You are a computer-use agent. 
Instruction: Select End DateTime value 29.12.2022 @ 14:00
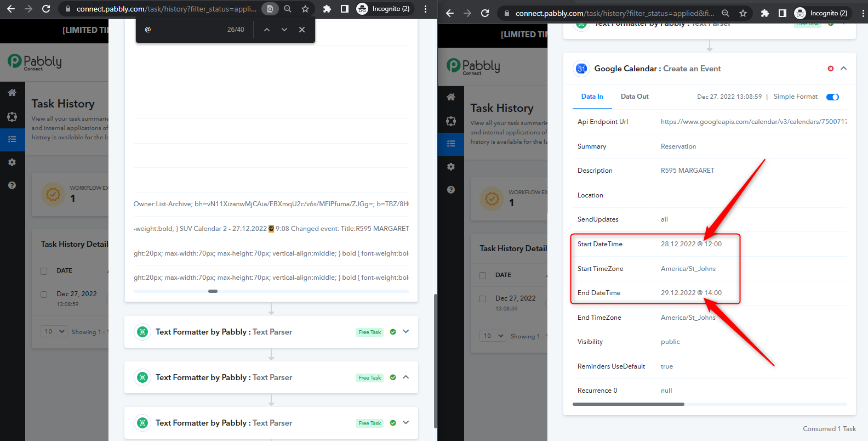point(691,293)
